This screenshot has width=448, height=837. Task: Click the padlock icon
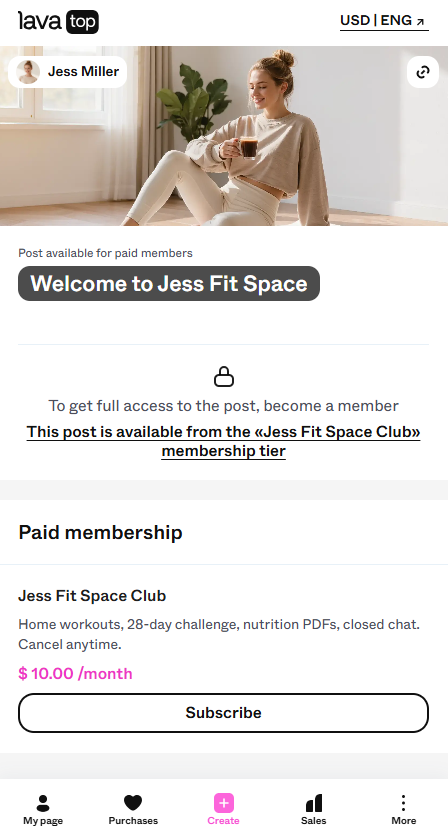pyautogui.click(x=224, y=376)
